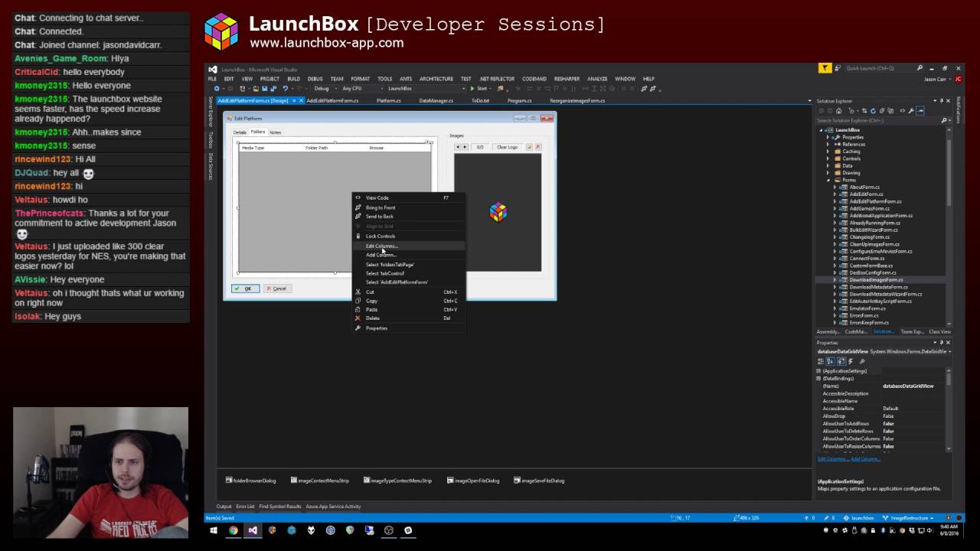Expand the Controls folder in Solution Explorer
This screenshot has width=980, height=551.
(x=828, y=158)
